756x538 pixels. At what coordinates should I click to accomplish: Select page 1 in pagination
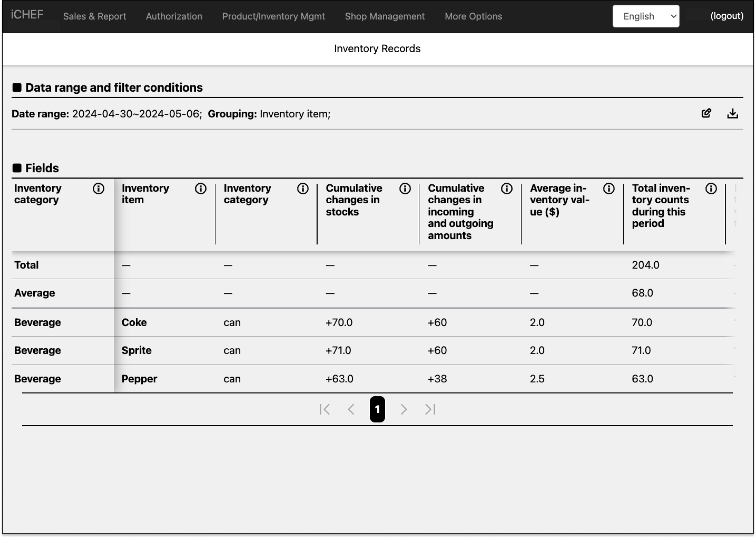377,409
